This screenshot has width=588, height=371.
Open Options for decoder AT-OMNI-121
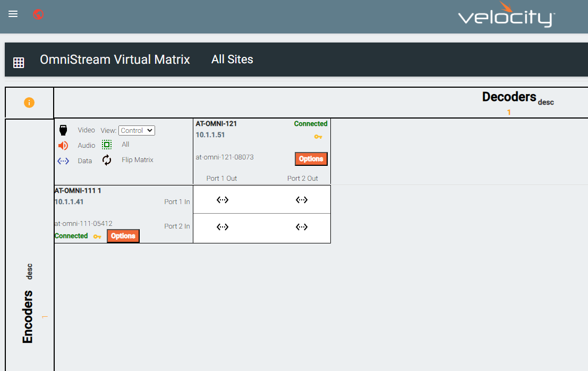[x=311, y=159]
